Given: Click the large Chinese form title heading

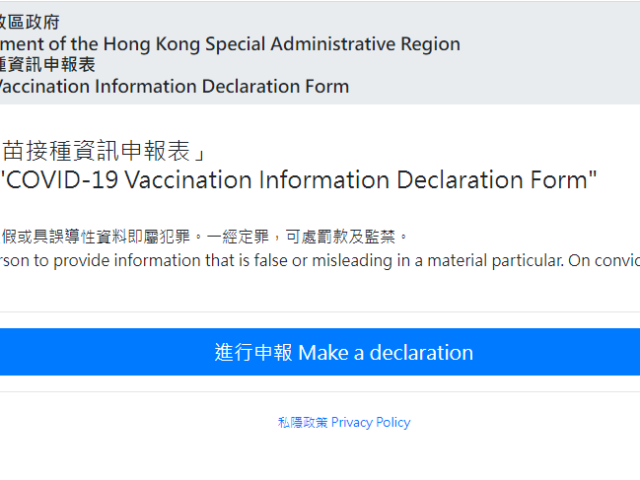Looking at the screenshot, I should click(100, 152).
